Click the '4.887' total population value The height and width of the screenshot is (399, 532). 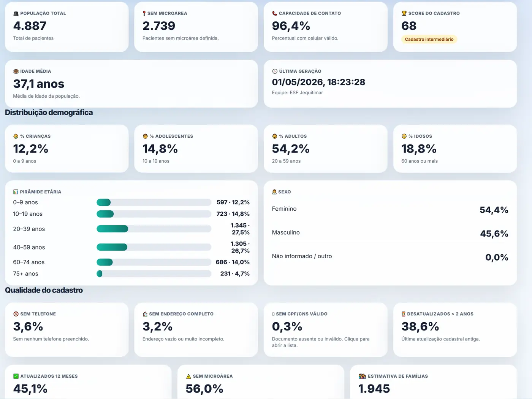coord(30,26)
